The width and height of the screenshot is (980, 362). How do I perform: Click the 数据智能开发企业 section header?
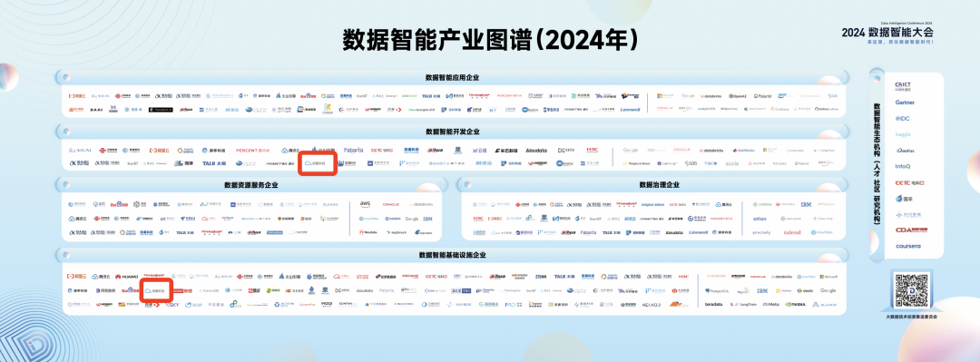[x=453, y=132]
